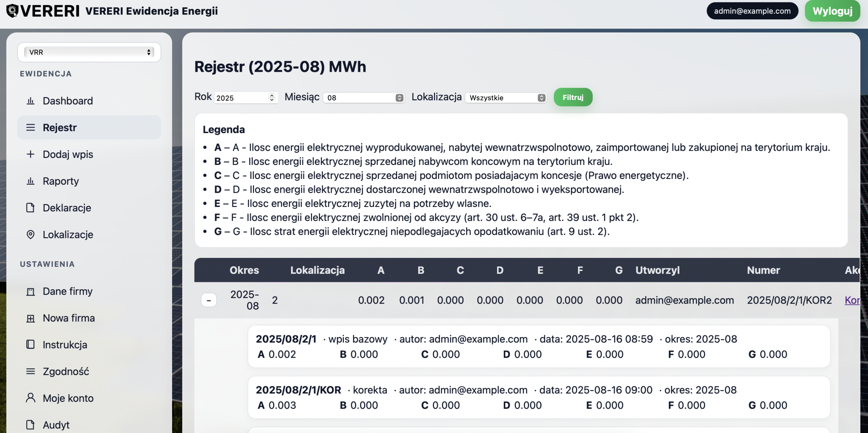
Task: Click the VERERI shield logo
Action: pos(12,11)
